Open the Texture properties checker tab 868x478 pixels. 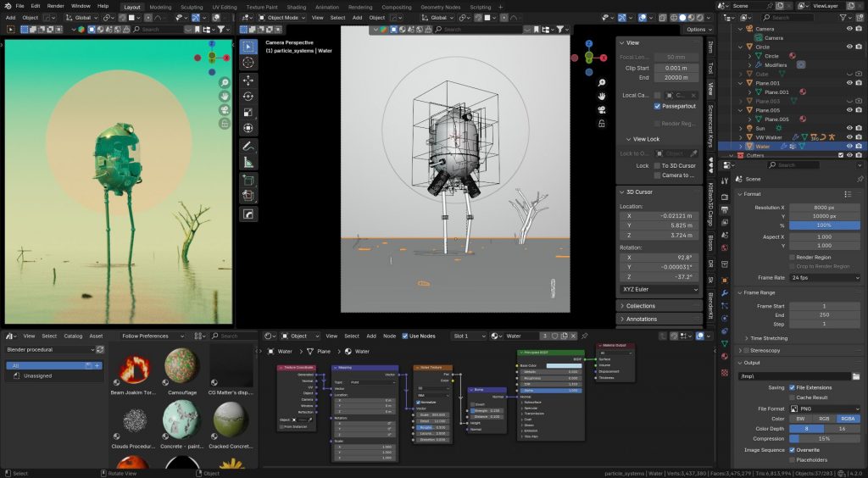726,373
